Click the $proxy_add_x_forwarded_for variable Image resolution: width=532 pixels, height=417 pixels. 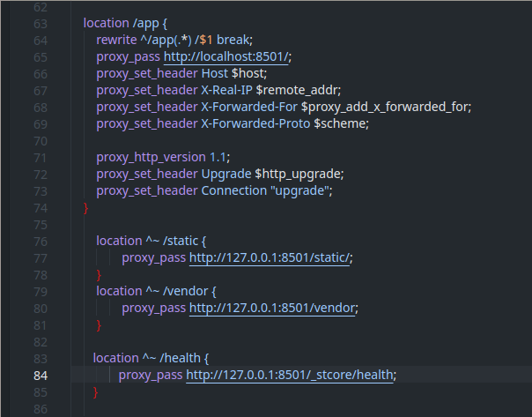[x=386, y=107]
